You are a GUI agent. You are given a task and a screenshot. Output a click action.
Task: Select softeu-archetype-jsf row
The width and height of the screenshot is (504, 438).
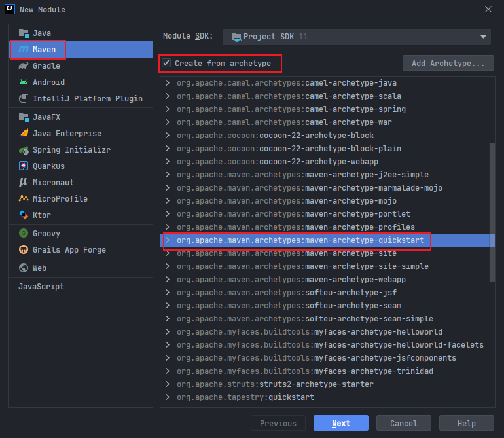[x=327, y=293]
